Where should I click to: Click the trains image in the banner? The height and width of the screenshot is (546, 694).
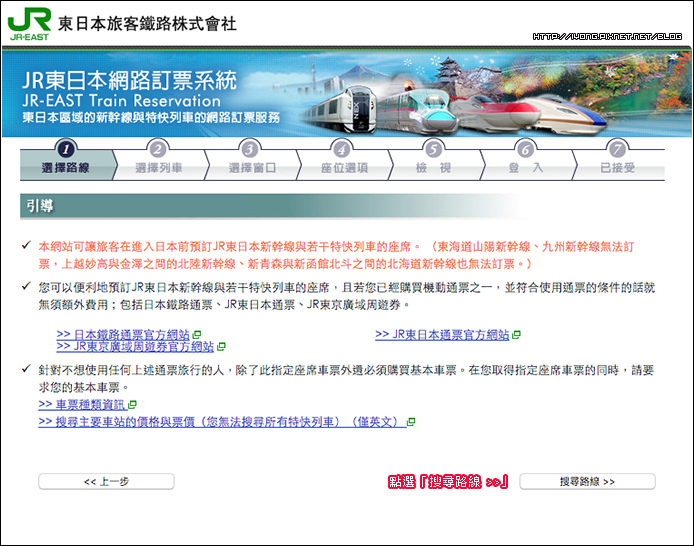pyautogui.click(x=454, y=111)
